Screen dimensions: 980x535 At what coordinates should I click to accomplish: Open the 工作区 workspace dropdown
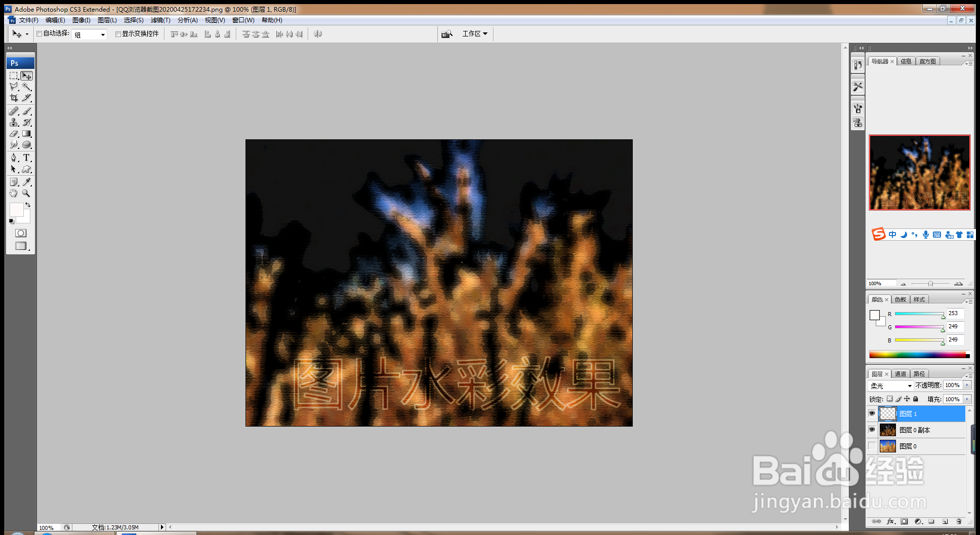point(474,34)
